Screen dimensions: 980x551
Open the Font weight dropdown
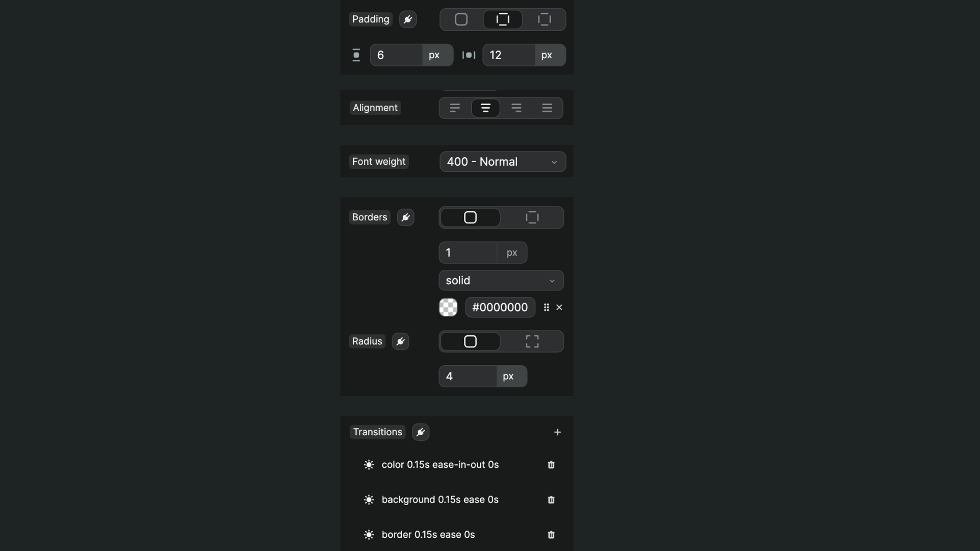coord(502,162)
